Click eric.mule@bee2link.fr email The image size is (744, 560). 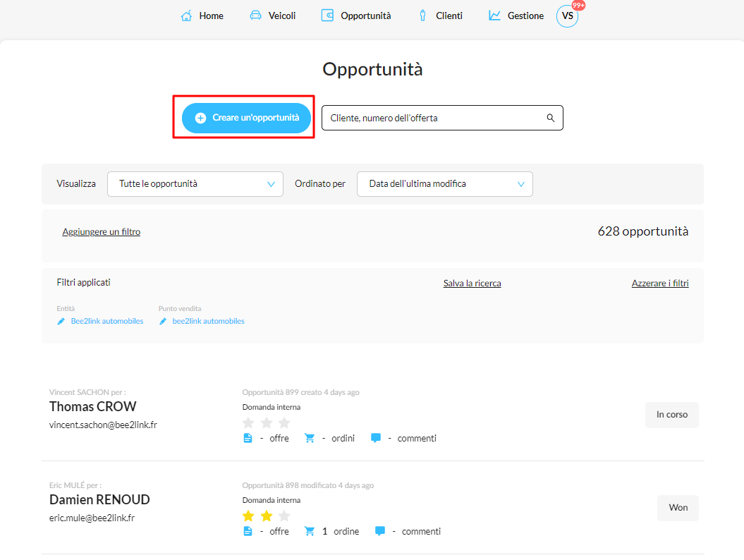pos(92,518)
